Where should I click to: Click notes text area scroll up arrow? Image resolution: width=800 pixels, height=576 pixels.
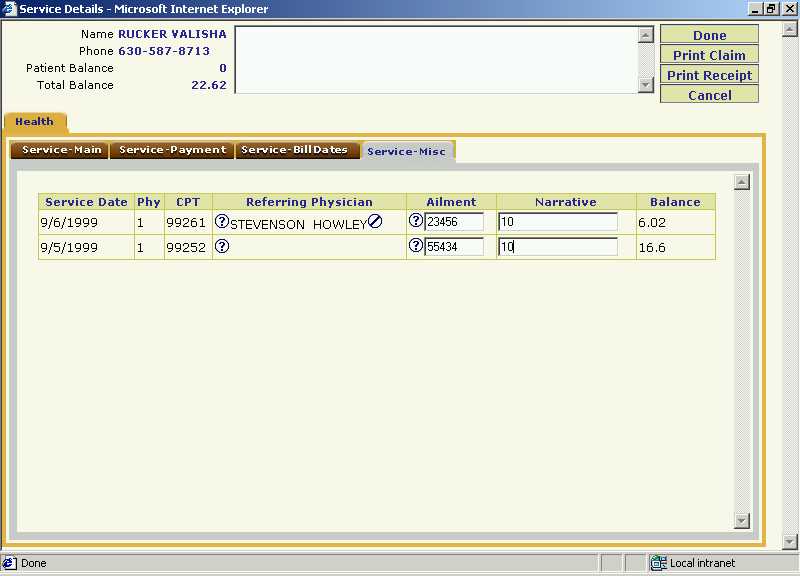[646, 35]
